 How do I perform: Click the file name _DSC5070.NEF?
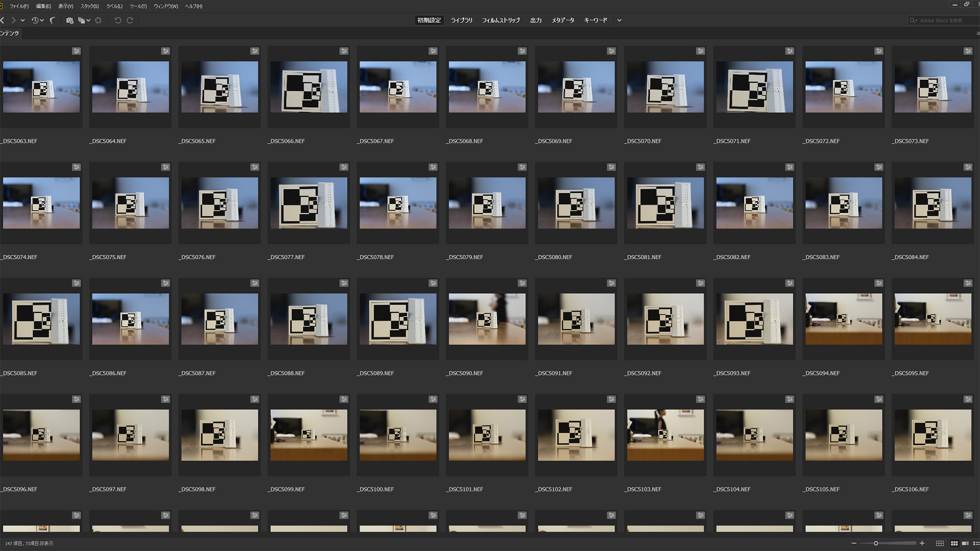(643, 141)
